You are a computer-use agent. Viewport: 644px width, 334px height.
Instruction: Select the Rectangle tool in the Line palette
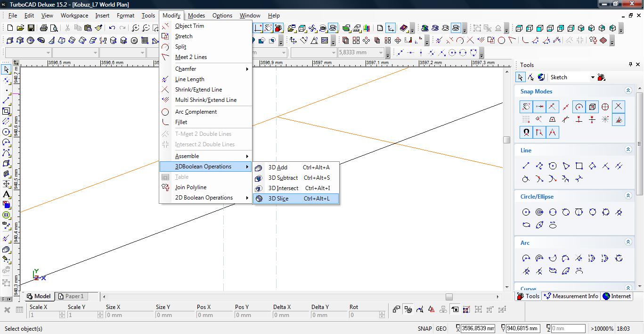(579, 166)
